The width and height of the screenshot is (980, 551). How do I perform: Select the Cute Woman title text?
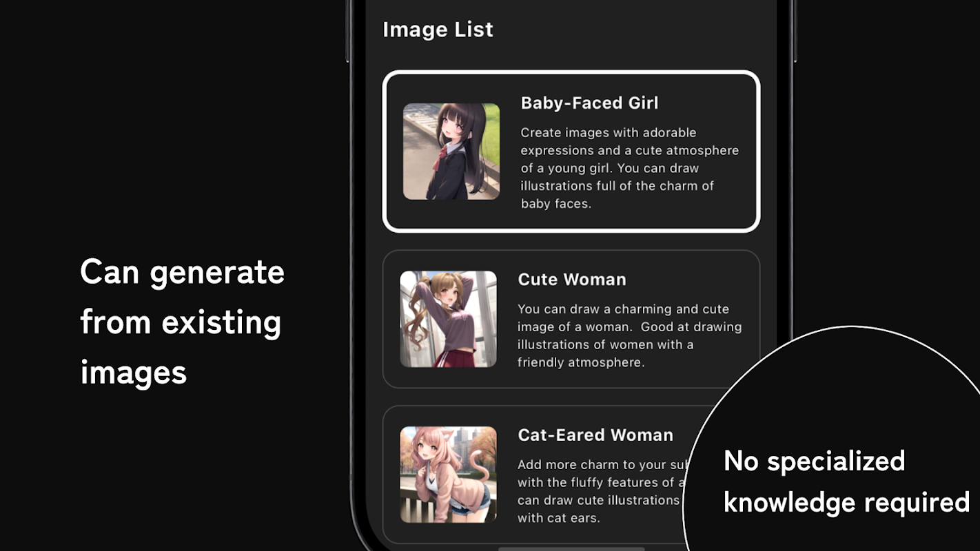(x=572, y=280)
